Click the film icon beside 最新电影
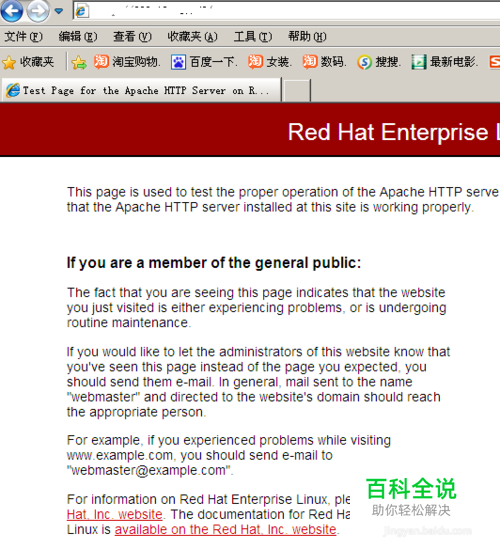Viewport: 500px width, 549px height. click(419, 62)
